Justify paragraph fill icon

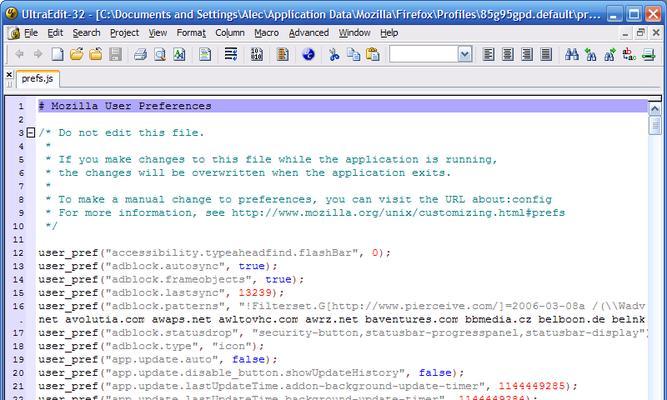[x=546, y=54]
